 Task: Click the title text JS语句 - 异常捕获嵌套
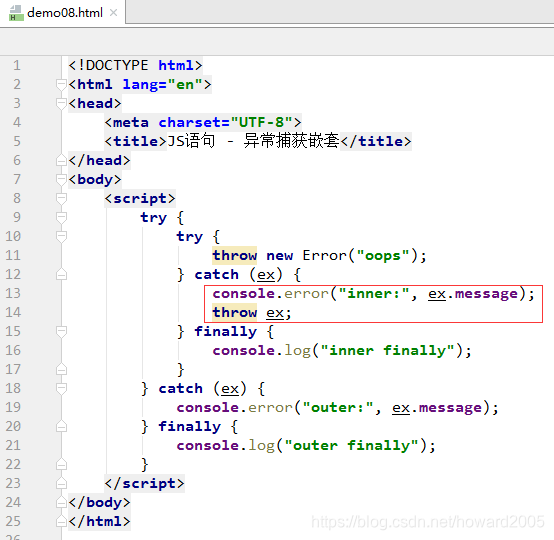[x=253, y=141]
